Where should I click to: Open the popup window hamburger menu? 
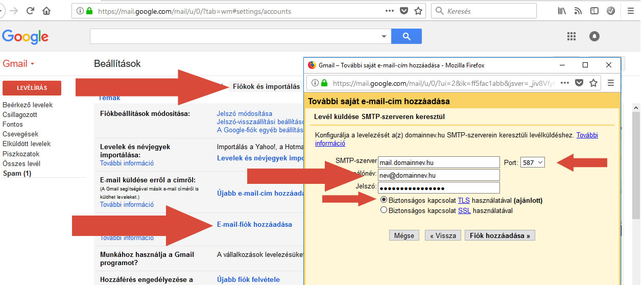tap(610, 83)
